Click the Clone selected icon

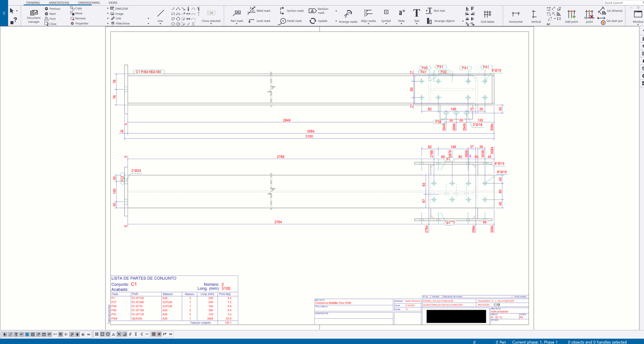click(211, 13)
